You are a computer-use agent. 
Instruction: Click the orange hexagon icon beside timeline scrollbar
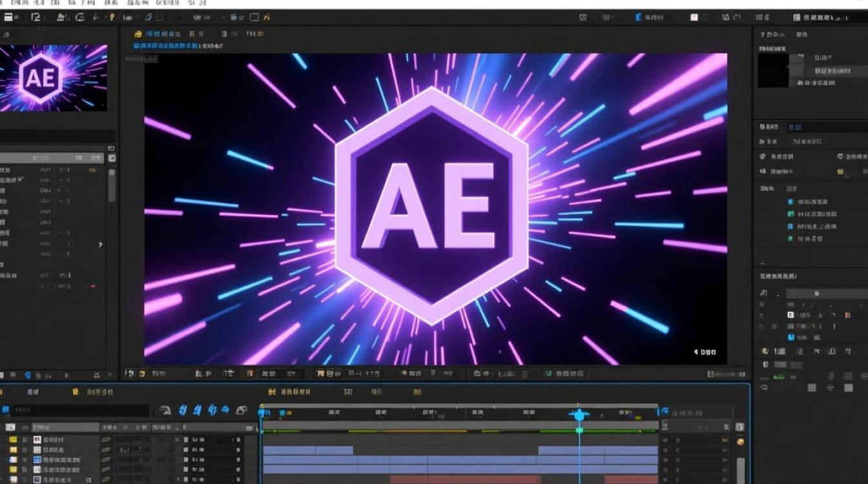740,441
